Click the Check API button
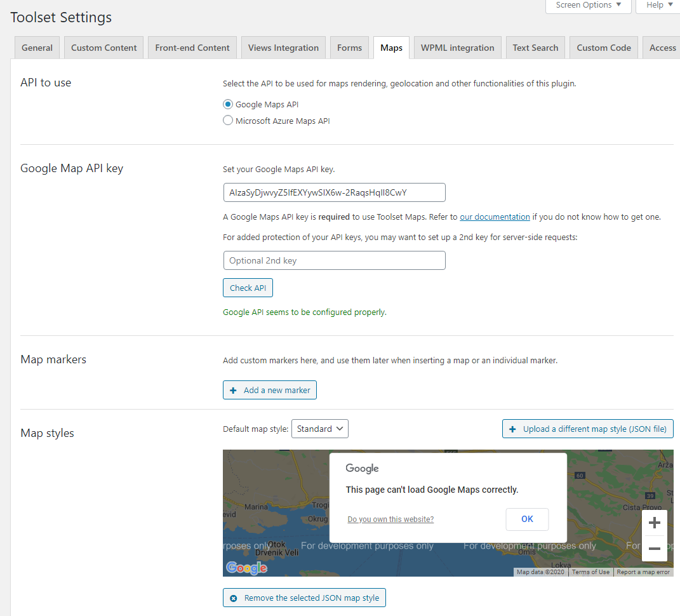 (248, 288)
